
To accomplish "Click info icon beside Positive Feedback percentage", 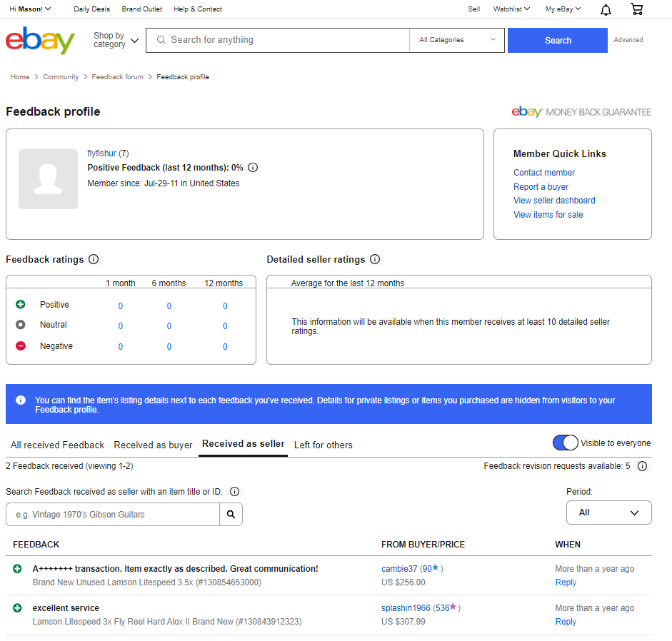I will tap(253, 168).
